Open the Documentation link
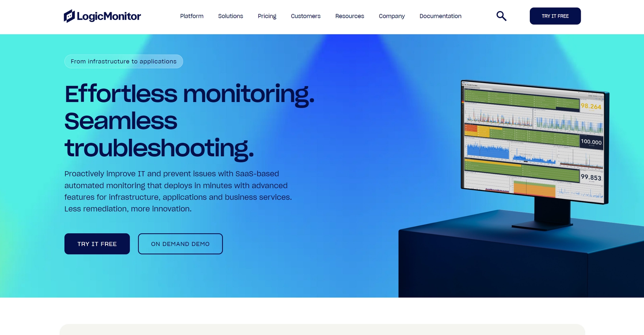Image resolution: width=644 pixels, height=335 pixels. click(x=440, y=16)
